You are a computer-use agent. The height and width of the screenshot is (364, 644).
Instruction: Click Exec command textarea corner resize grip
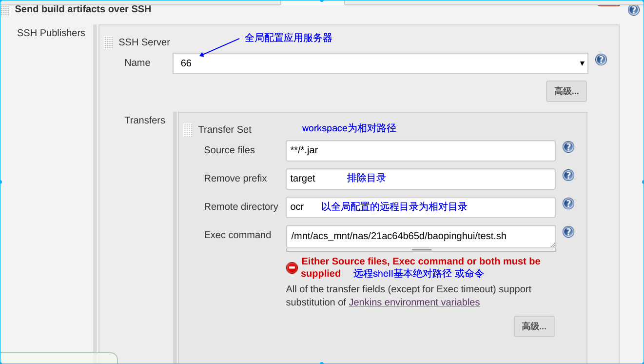[553, 245]
